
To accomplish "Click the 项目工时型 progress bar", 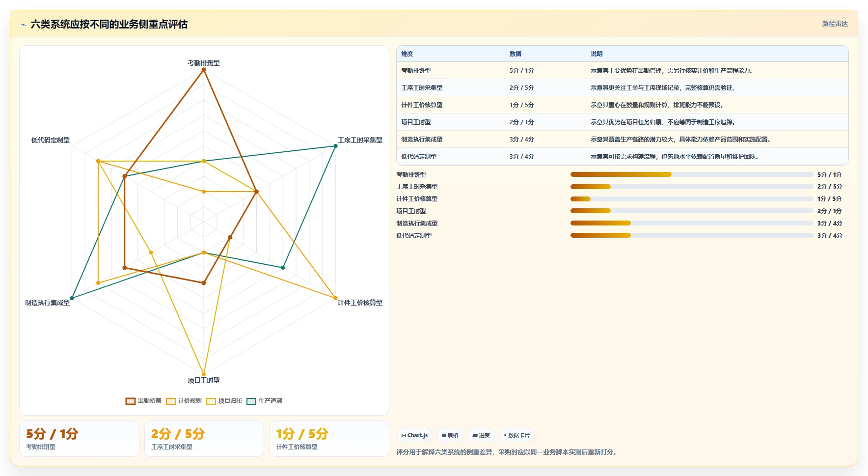I will click(692, 211).
